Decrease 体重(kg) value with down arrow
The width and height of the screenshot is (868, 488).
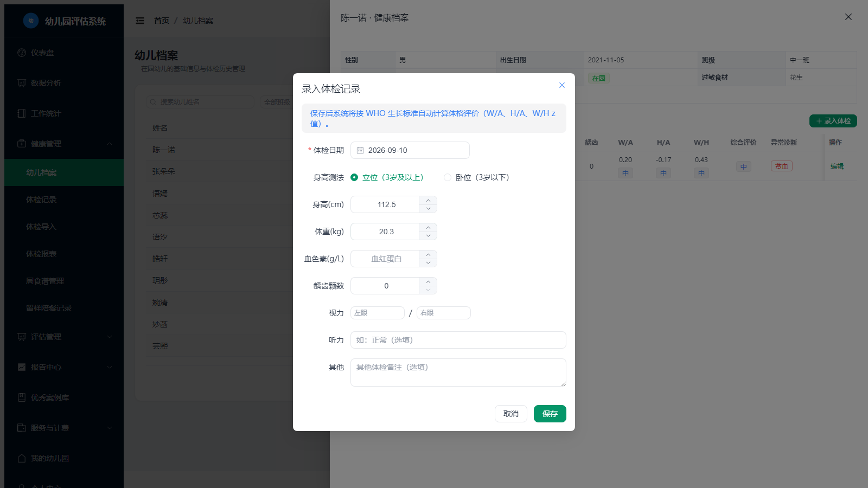point(428,236)
